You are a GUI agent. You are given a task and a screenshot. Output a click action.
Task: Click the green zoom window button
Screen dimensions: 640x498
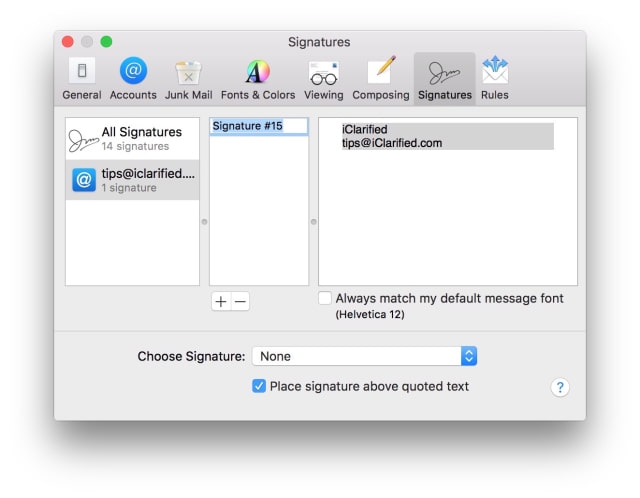click(x=107, y=42)
